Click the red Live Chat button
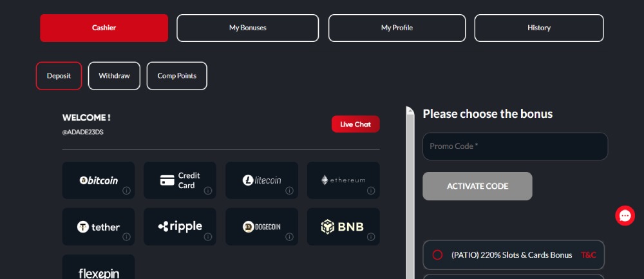Viewport: 644px width, 279px height. click(x=355, y=124)
